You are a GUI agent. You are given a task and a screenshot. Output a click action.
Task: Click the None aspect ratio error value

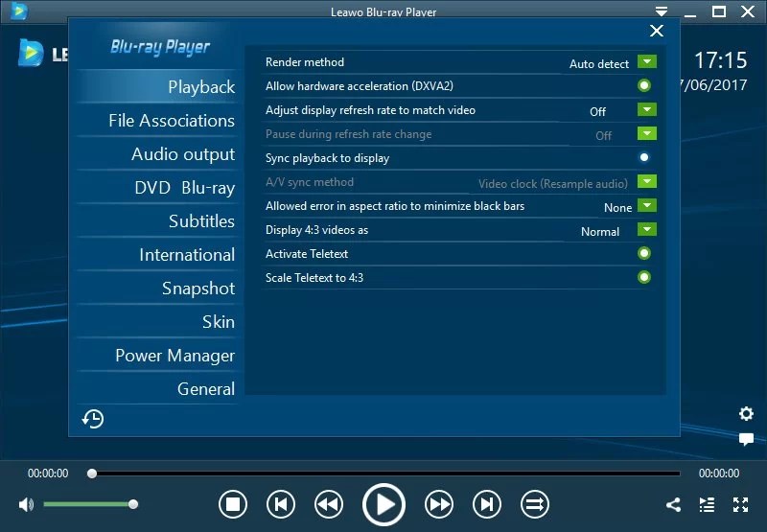[617, 208]
